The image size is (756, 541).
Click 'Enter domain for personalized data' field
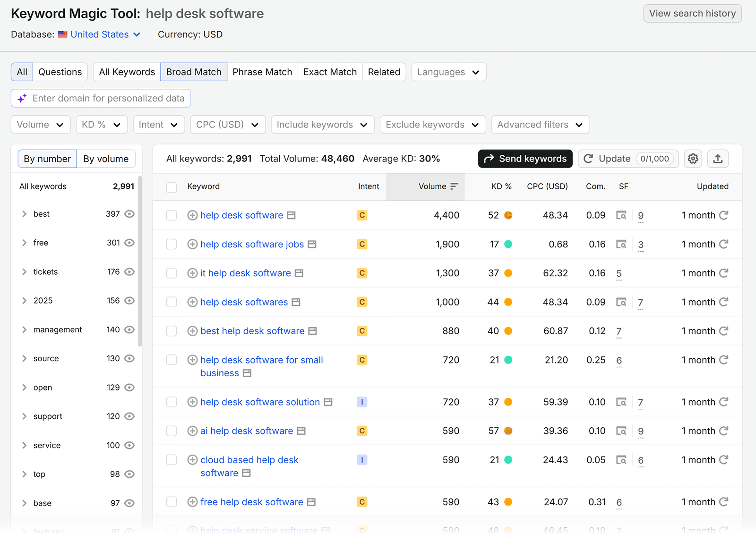[x=101, y=98]
